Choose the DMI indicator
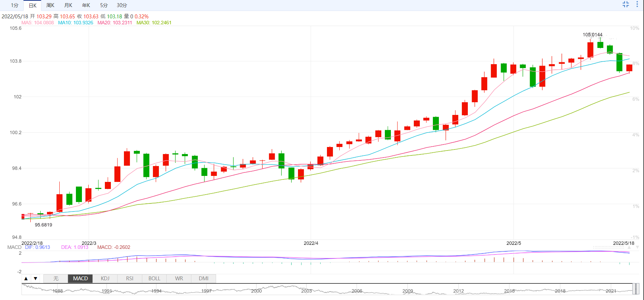 [203, 278]
